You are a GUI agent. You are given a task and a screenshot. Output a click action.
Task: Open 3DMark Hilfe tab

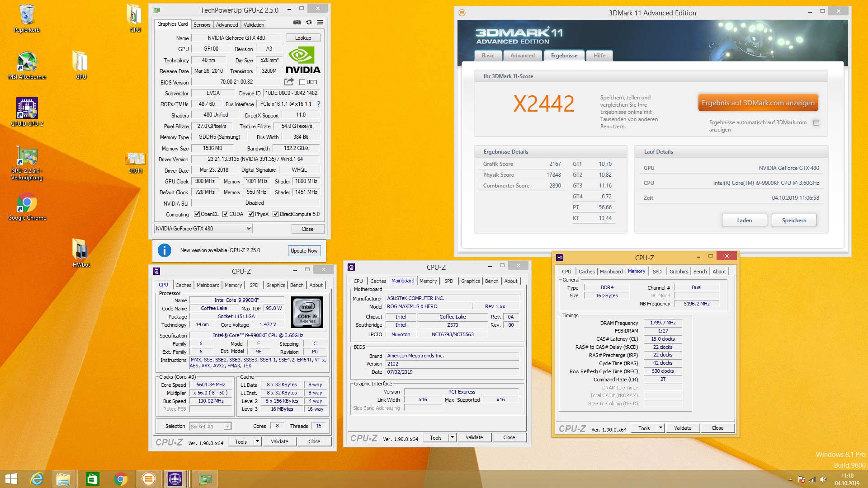click(x=599, y=56)
